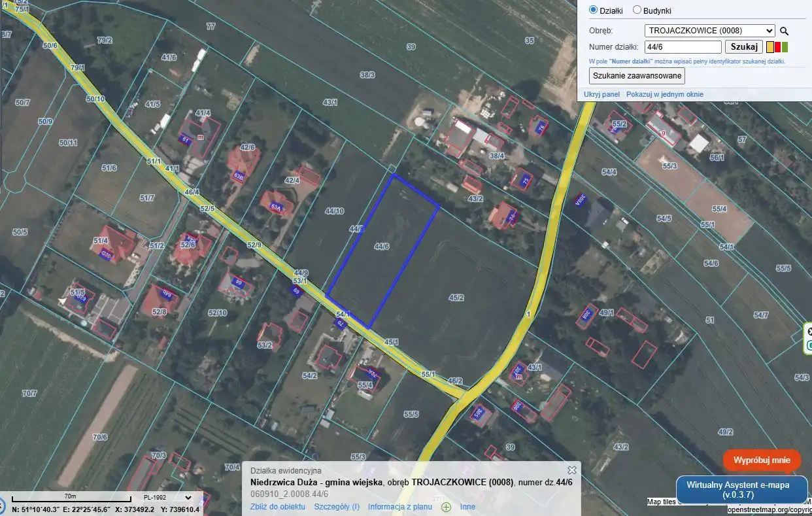
Task: Click the Wypróbuj mnie button
Action: click(x=762, y=460)
